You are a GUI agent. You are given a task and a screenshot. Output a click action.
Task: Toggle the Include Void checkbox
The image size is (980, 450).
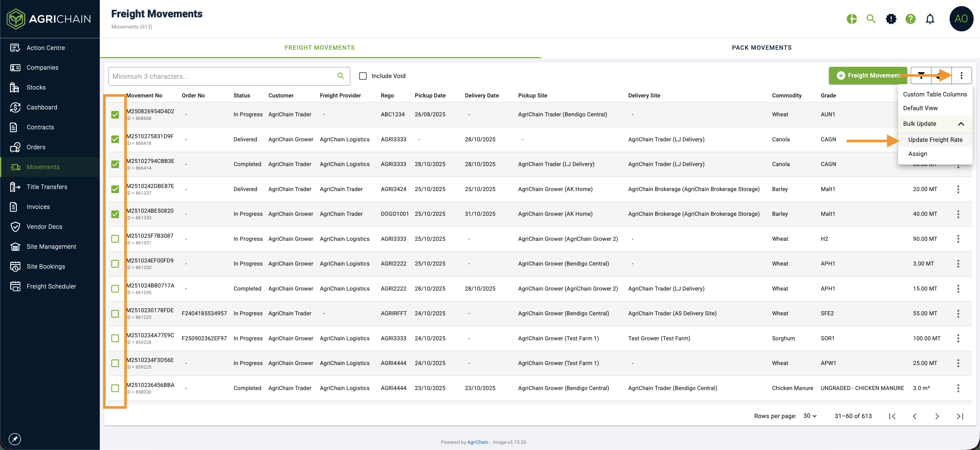tap(363, 76)
